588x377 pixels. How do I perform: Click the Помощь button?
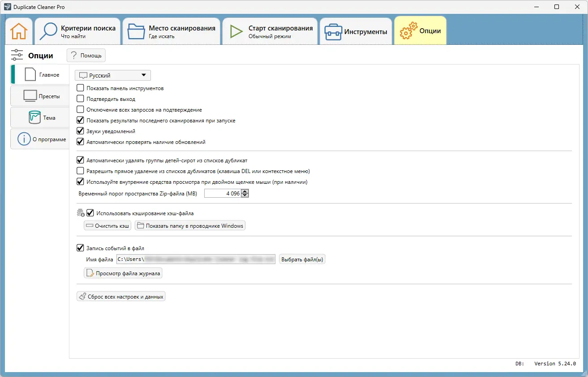(x=86, y=56)
